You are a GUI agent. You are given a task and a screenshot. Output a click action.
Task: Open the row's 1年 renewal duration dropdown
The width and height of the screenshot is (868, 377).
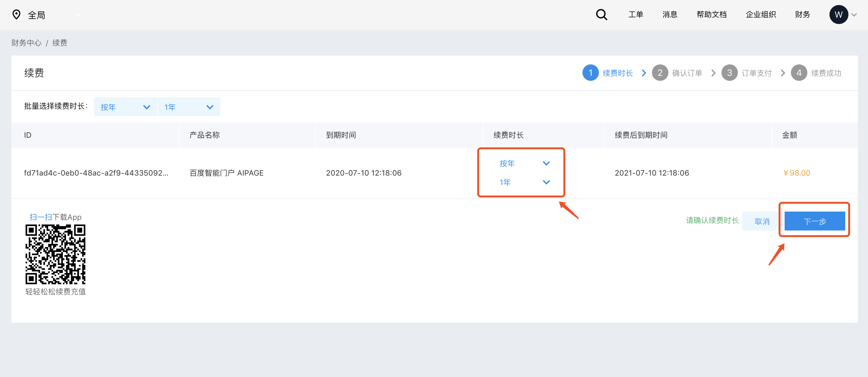tap(524, 182)
